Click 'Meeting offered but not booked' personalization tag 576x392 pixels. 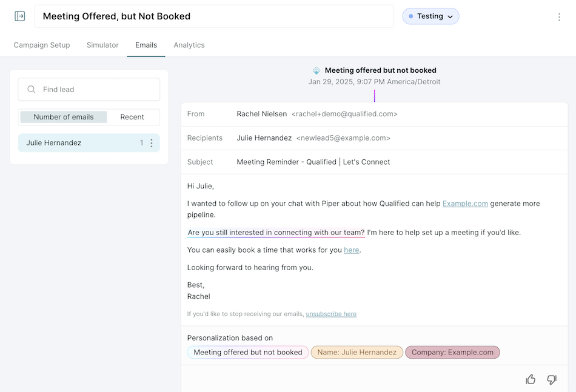coord(248,353)
